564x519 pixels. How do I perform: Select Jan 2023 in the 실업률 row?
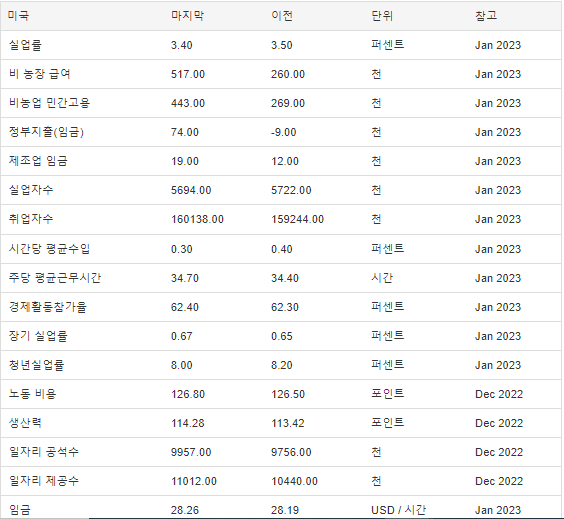pos(498,45)
